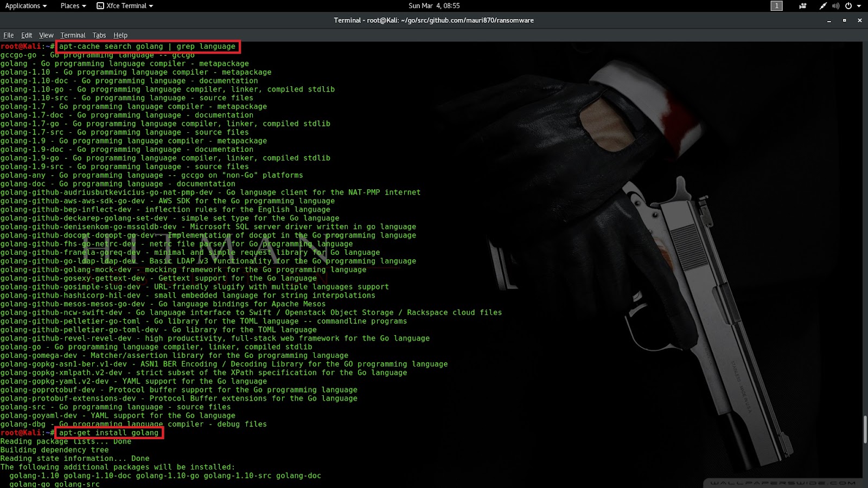Click the 'Building dependency tree' line
The width and height of the screenshot is (868, 488).
click(54, 450)
